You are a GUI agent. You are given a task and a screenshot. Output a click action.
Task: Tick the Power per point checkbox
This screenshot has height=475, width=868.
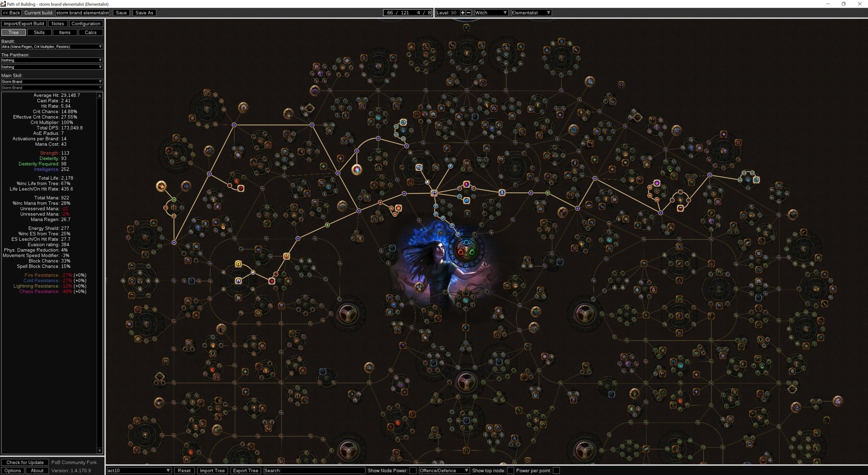[x=557, y=470]
